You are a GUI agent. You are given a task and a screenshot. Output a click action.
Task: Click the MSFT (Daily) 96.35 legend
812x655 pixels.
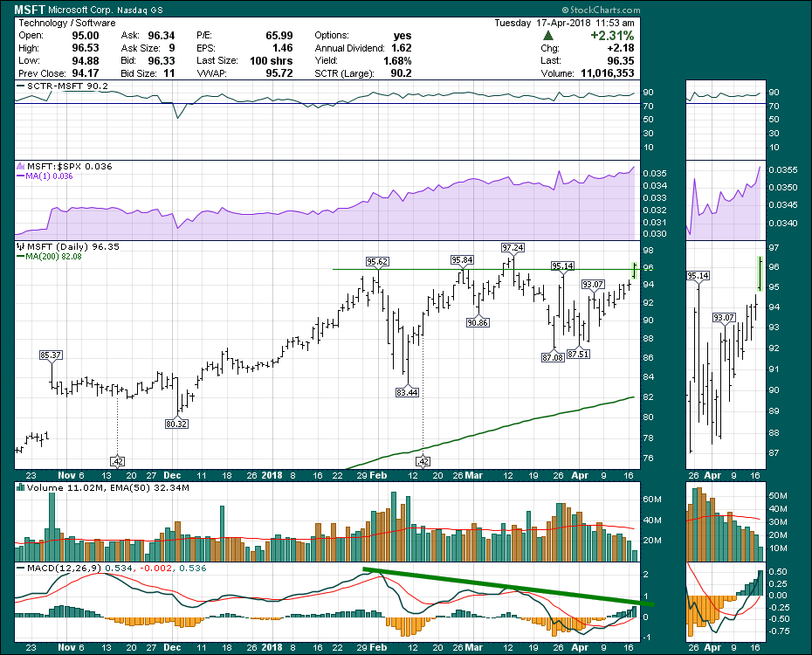click(x=73, y=247)
